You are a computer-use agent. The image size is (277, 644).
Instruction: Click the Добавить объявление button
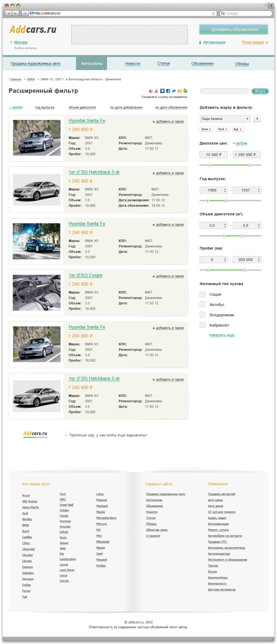234,30
